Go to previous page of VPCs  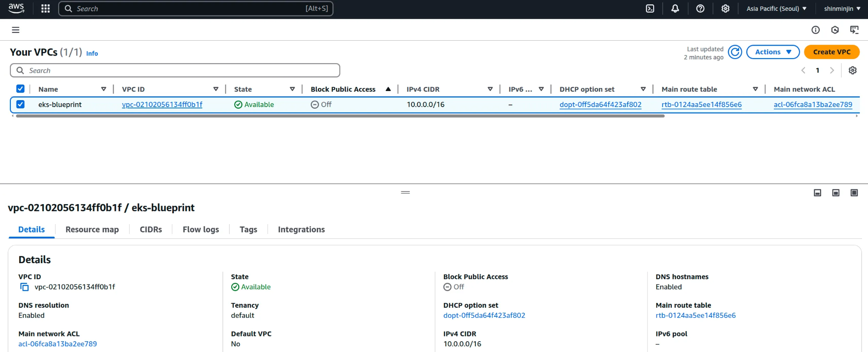pyautogui.click(x=803, y=70)
